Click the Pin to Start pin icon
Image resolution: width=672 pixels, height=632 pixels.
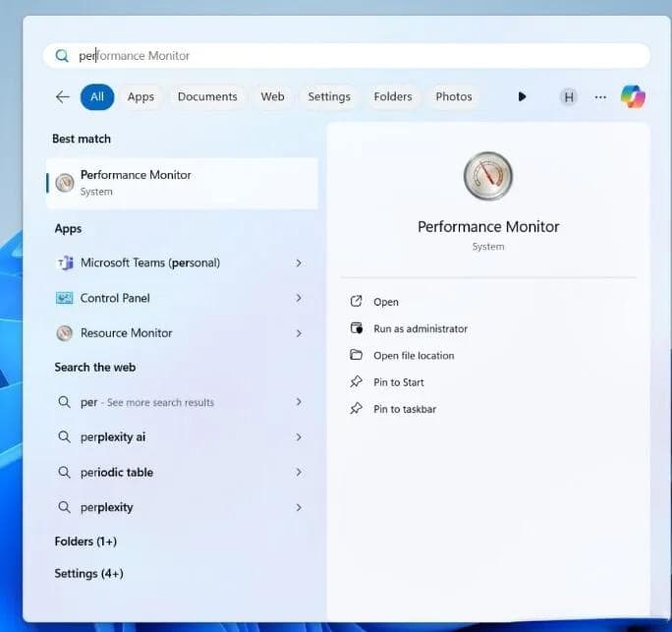tap(357, 381)
